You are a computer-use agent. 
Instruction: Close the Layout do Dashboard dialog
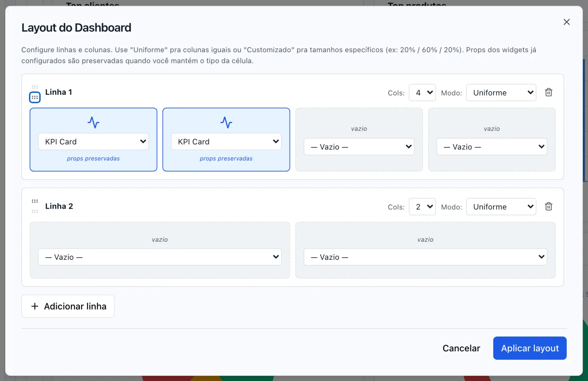click(566, 22)
